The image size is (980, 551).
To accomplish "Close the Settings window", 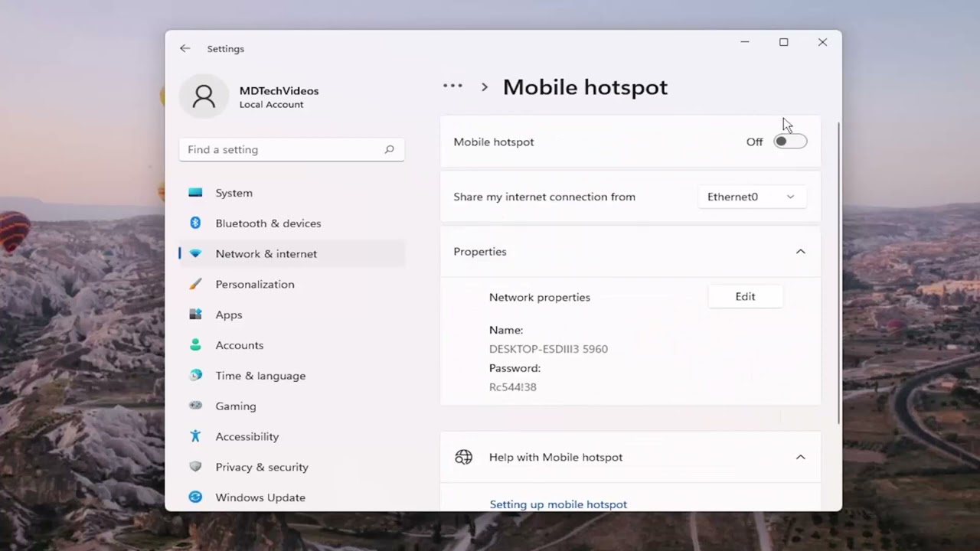I will (x=822, y=42).
